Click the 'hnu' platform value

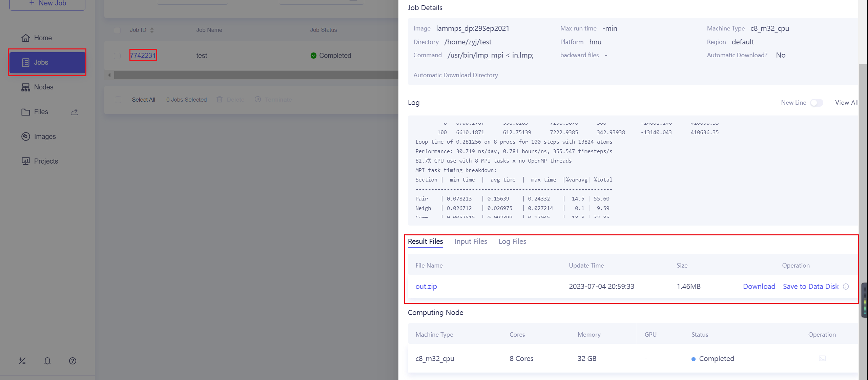(x=595, y=42)
